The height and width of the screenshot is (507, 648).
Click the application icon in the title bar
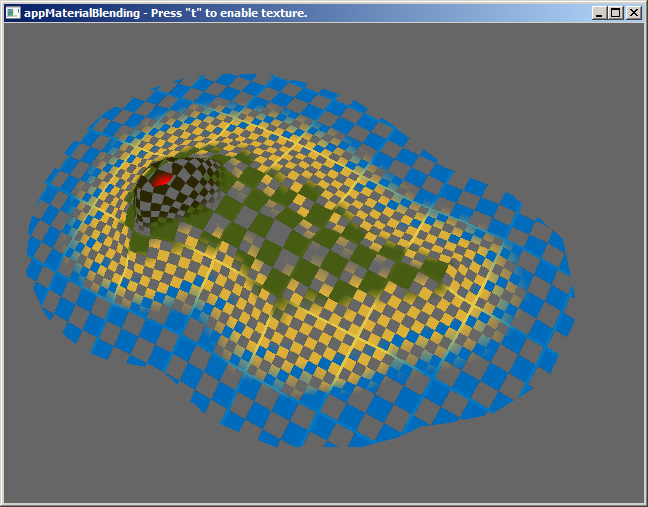(x=13, y=13)
